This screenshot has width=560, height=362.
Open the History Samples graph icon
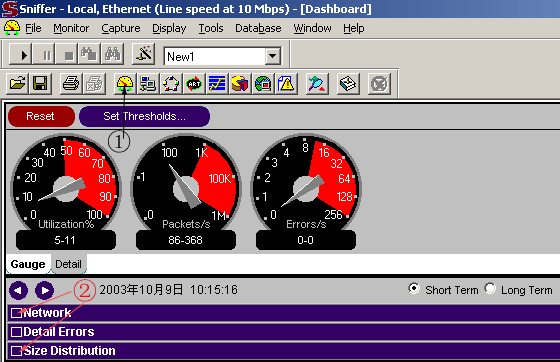(x=217, y=84)
